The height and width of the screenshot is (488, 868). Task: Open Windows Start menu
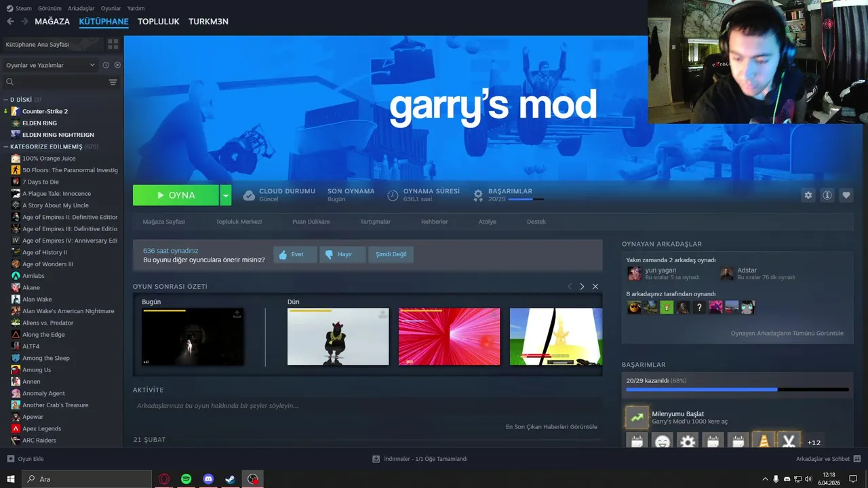[11, 479]
